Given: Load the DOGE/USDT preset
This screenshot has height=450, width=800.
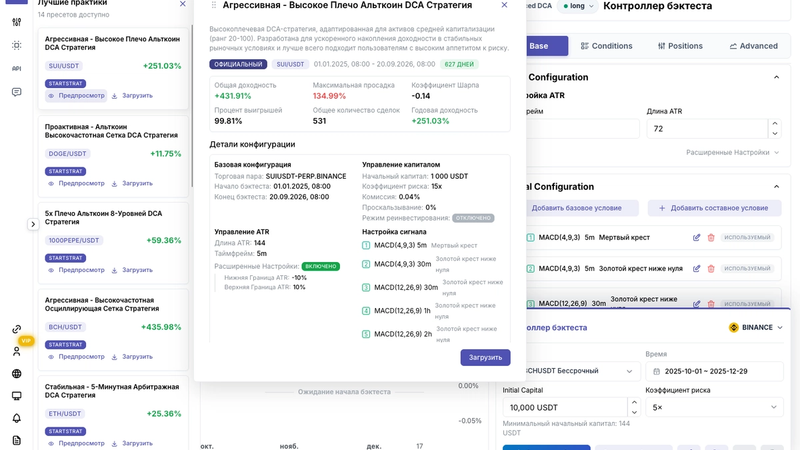Looking at the screenshot, I should pos(132,183).
